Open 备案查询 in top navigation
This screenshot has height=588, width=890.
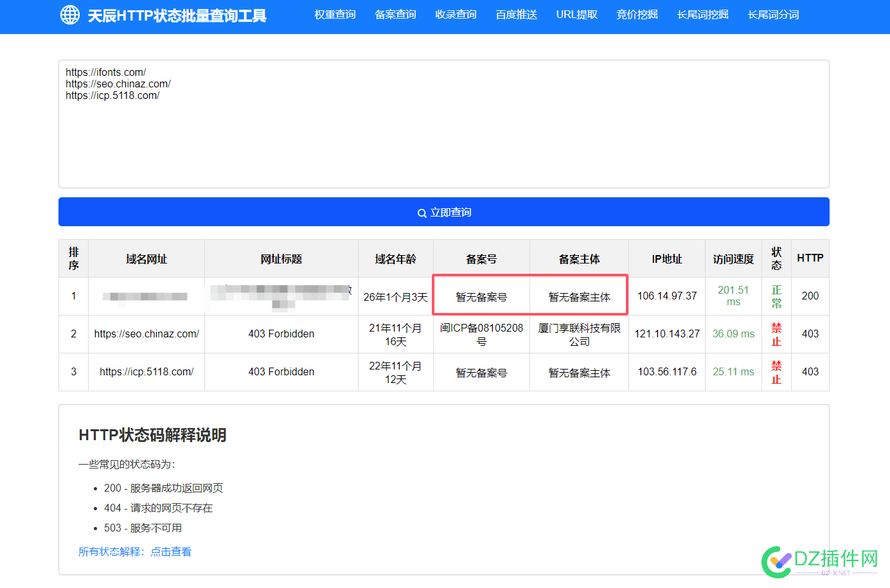(x=395, y=15)
